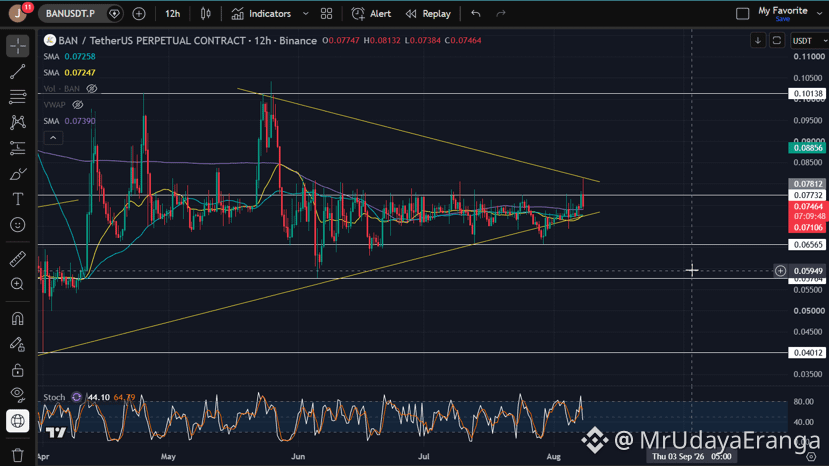Start bar Replay mode

[x=428, y=14]
